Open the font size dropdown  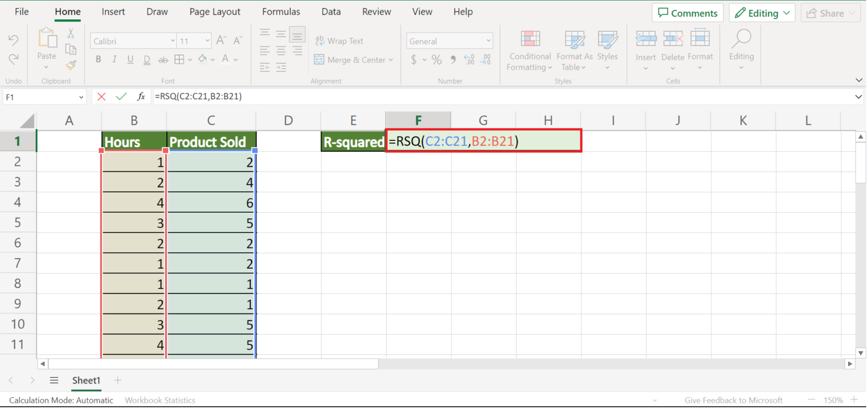(x=206, y=40)
